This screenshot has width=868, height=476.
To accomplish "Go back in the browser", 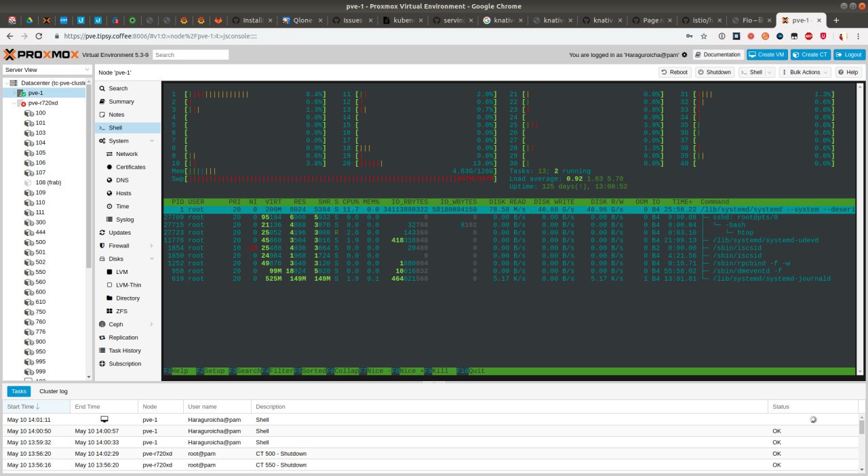I will pos(9,36).
